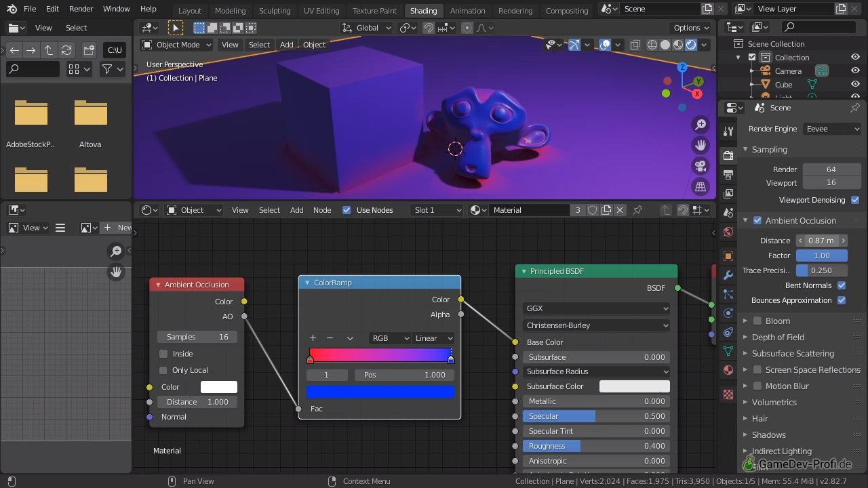The height and width of the screenshot is (488, 868).
Task: Turn off Bent Normals checkbox
Action: pyautogui.click(x=842, y=285)
